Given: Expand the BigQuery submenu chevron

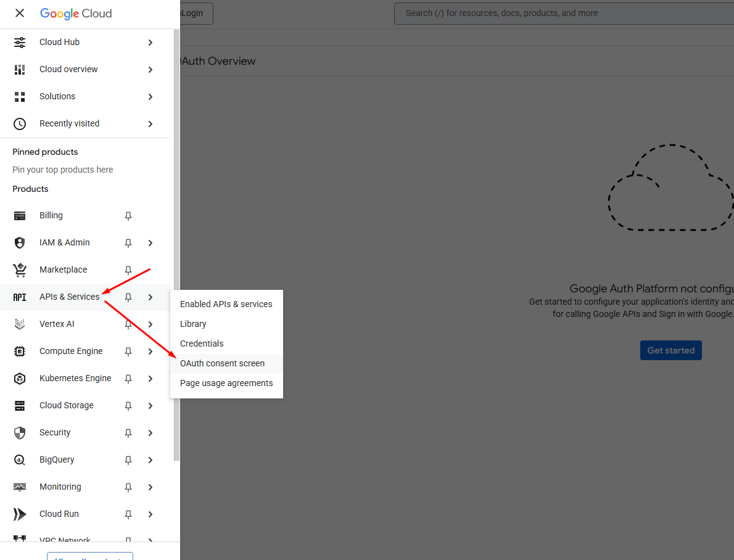Looking at the screenshot, I should (151, 460).
